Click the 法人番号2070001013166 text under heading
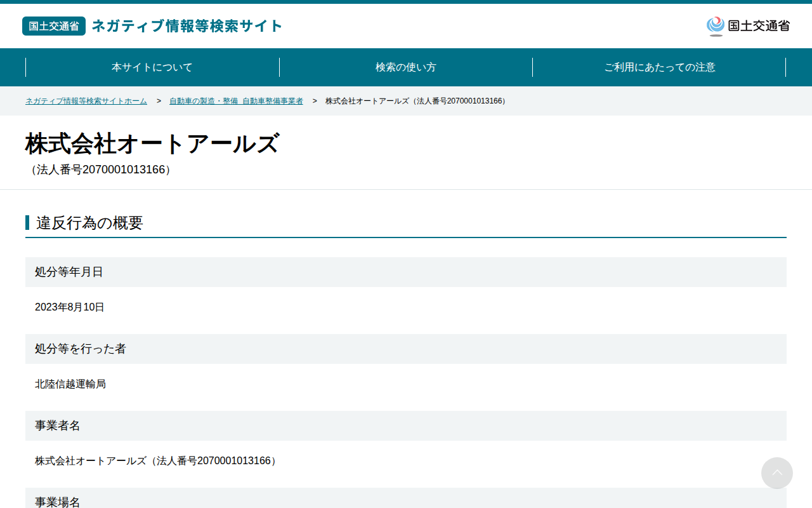This screenshot has height=508, width=812. click(x=100, y=170)
